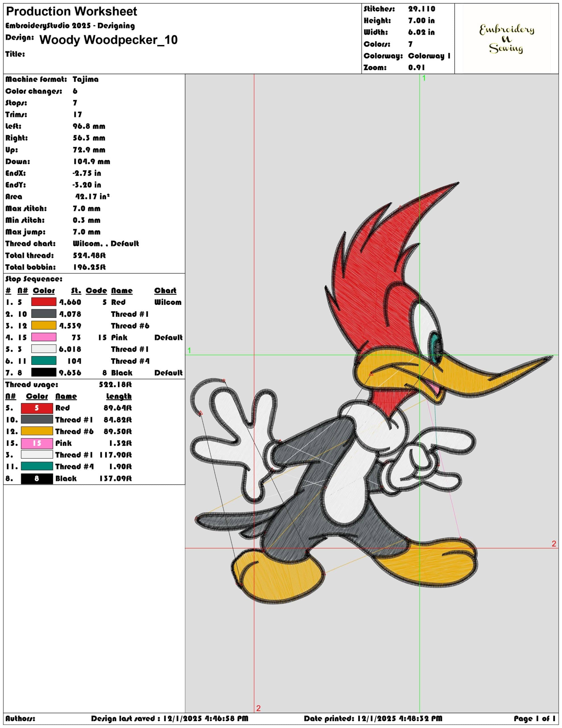This screenshot has width=562, height=728.
Task: Click the stitch count 9,636 for Black
Action: (x=70, y=373)
